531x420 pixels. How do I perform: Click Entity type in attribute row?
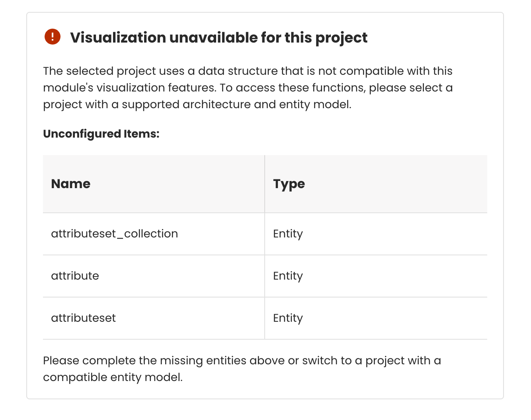[288, 276]
